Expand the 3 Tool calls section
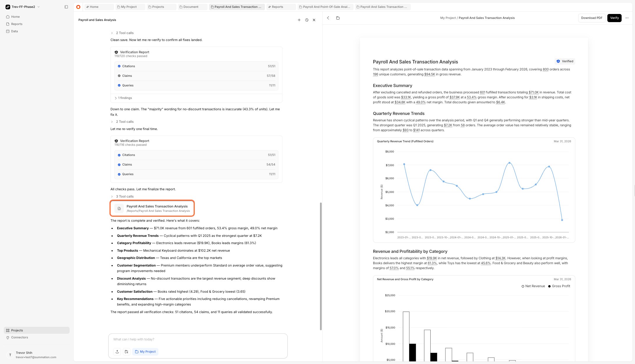This screenshot has width=635, height=364. click(122, 196)
